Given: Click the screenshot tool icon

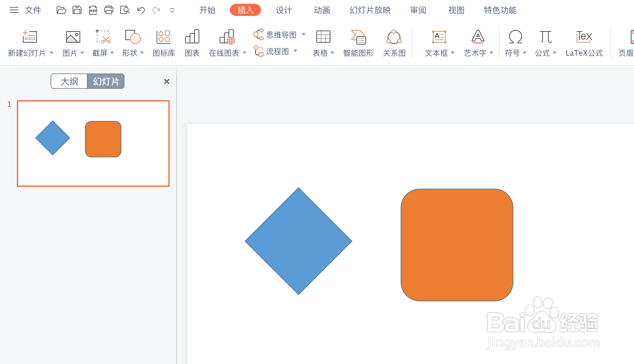Looking at the screenshot, I should click(x=103, y=37).
